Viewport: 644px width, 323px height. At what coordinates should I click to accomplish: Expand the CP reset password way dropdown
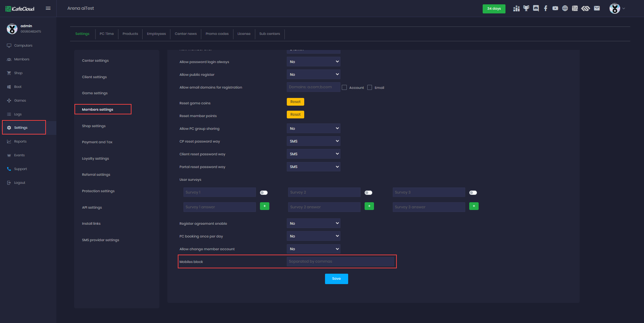click(313, 141)
